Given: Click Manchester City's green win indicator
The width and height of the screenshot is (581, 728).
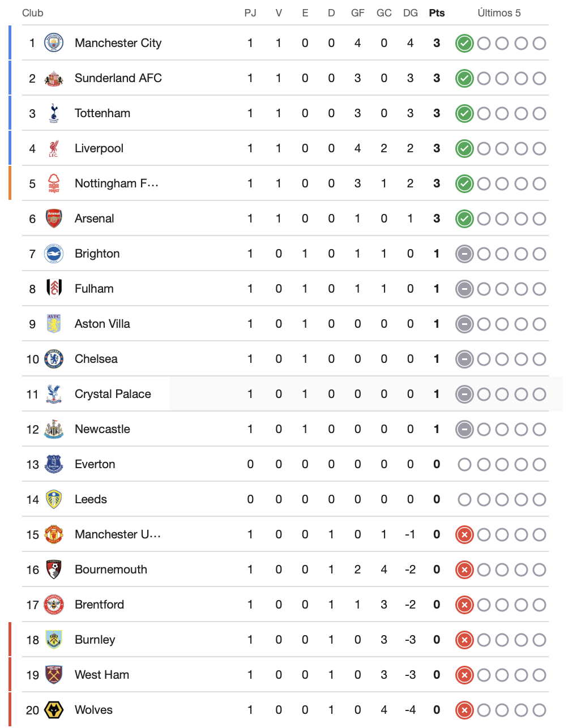Looking at the screenshot, I should 464,43.
